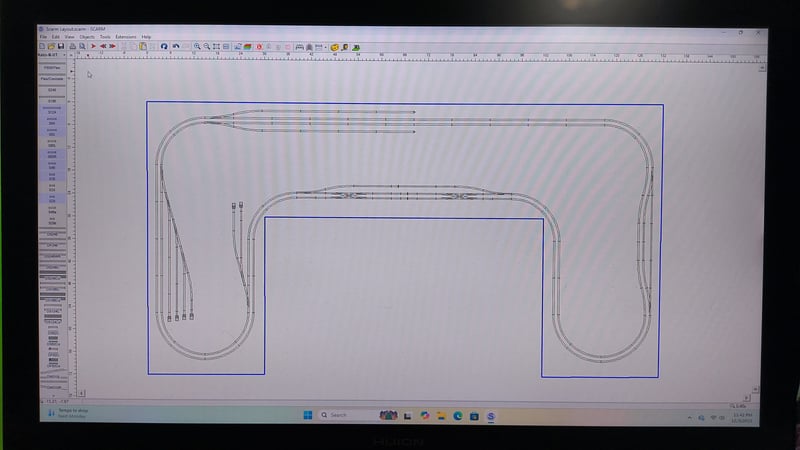Click the single red right-arrow toolbar icon
800x450 pixels.
(93, 46)
